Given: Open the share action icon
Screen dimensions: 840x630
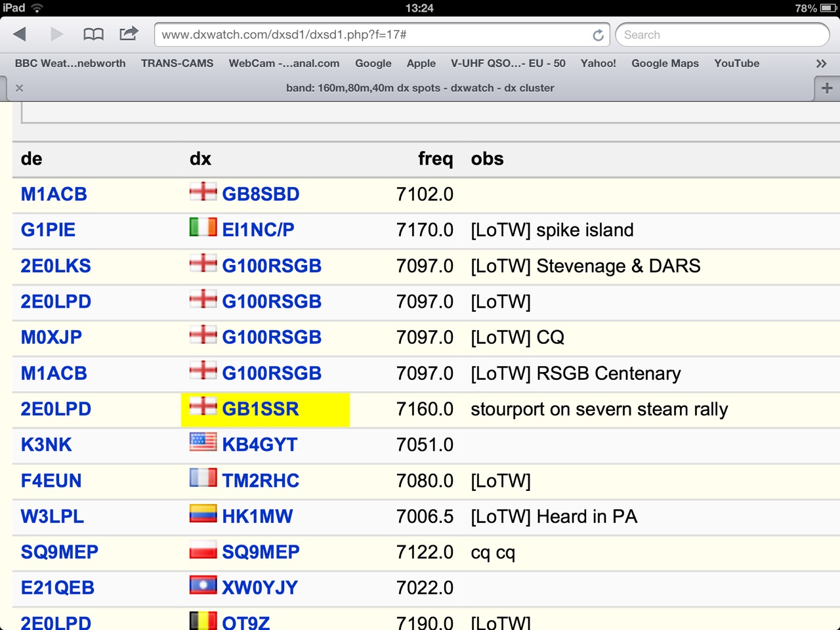Looking at the screenshot, I should (129, 34).
